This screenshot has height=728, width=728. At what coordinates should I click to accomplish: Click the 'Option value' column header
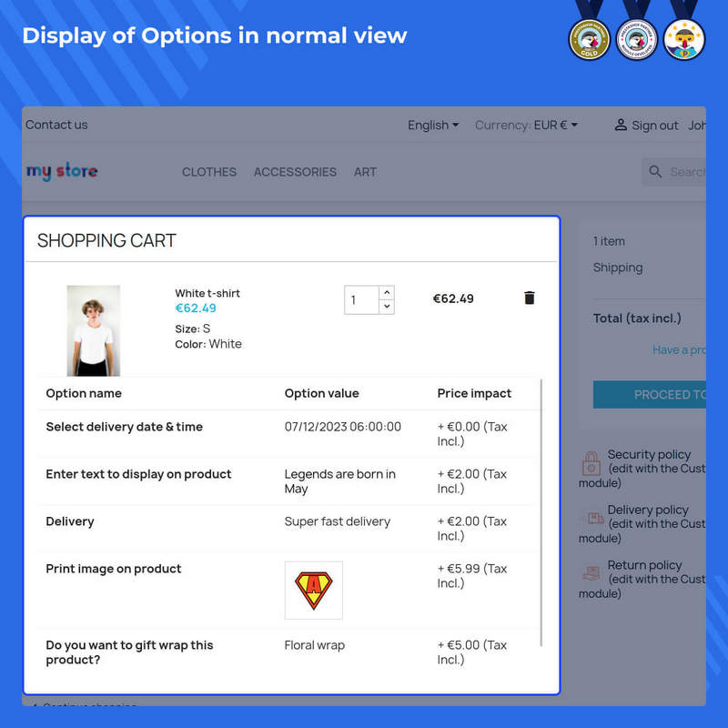[321, 393]
